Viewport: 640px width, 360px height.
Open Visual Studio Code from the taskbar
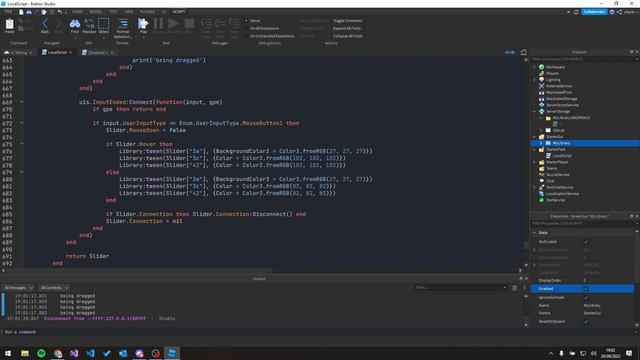coord(90,353)
